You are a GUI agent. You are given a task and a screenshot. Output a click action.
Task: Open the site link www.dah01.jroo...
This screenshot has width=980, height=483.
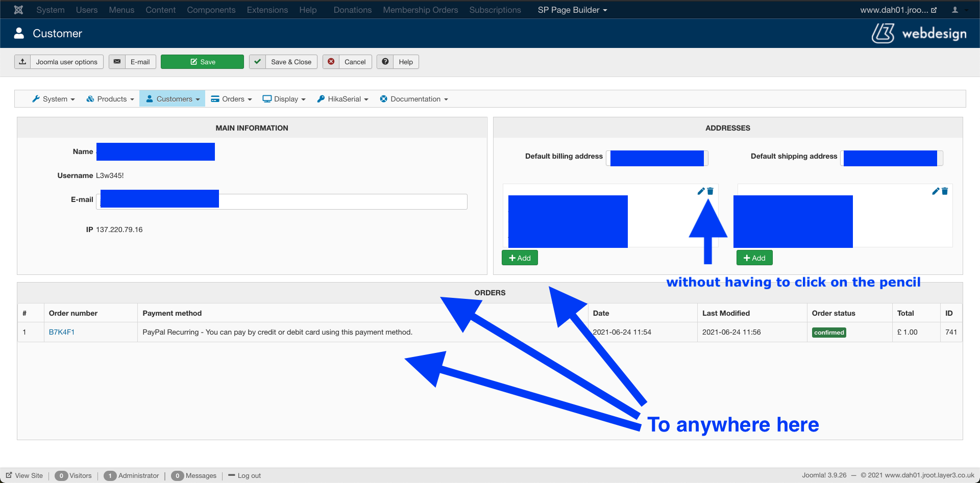(x=898, y=10)
